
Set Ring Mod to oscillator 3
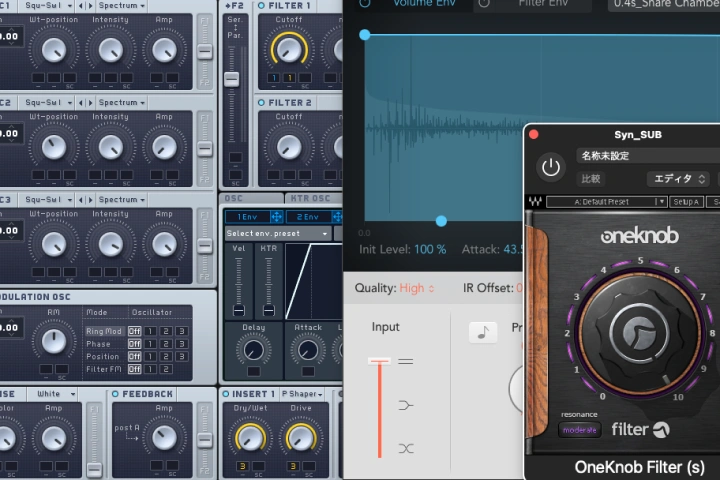182,331
